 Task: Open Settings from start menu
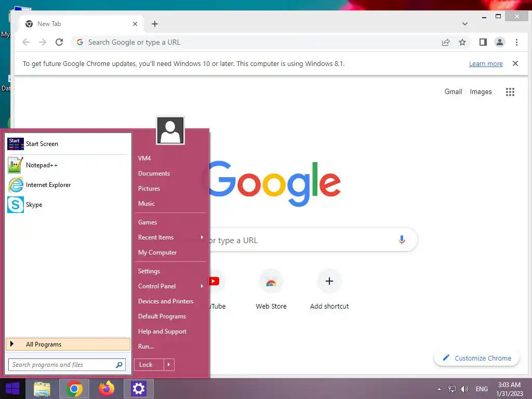pos(149,271)
